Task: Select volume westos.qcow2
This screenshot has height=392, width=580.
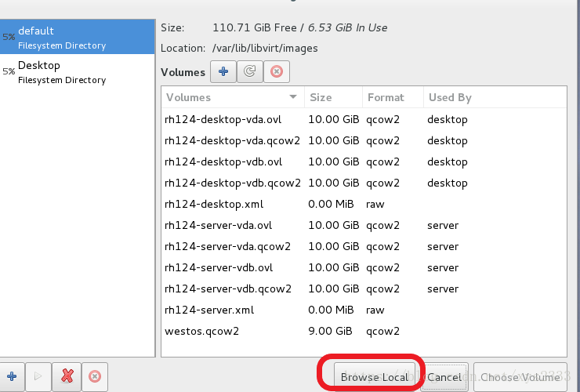Action: tap(364, 331)
